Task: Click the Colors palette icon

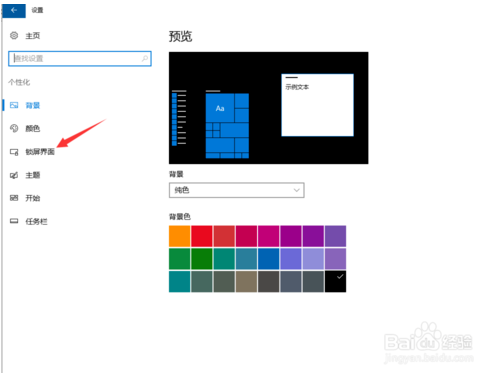Action: 14,128
